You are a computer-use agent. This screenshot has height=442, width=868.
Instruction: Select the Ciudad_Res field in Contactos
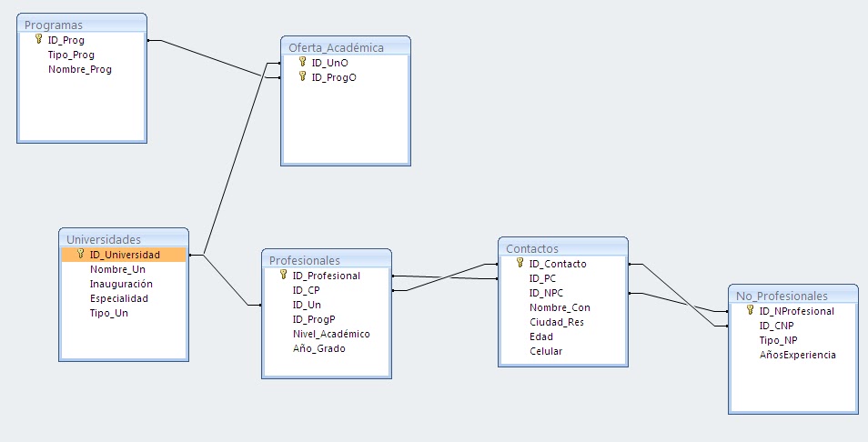coord(556,322)
